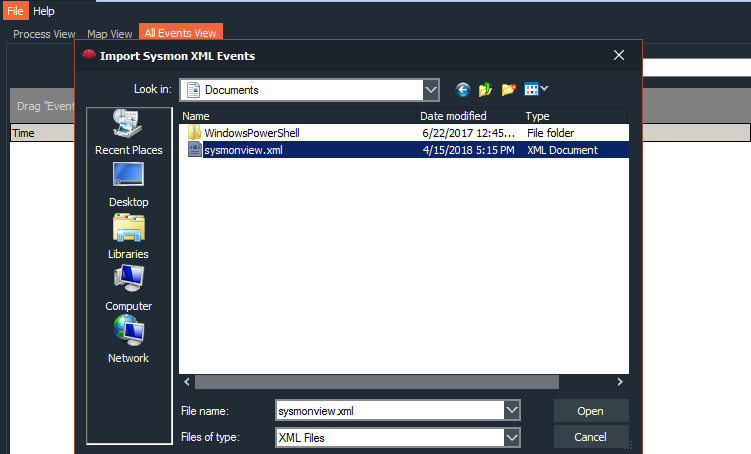Click the Documents icon in Look in box

pyautogui.click(x=193, y=90)
